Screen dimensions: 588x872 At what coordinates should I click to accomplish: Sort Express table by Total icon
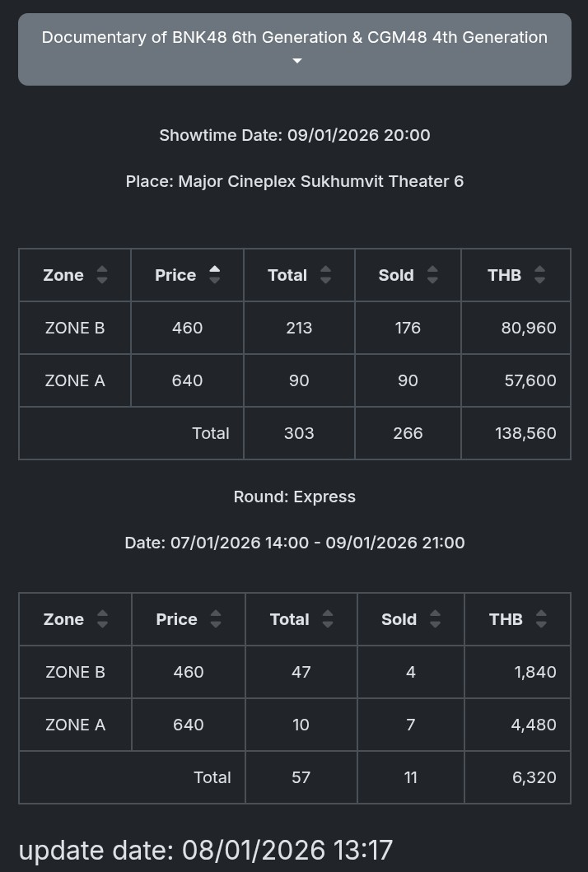click(328, 619)
